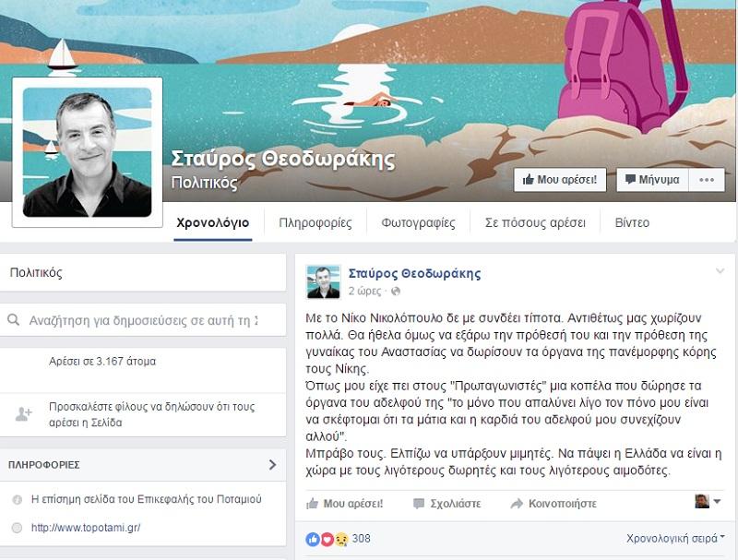Open the post options chevron at top-right
Image resolution: width=738 pixels, height=560 pixels.
[720, 271]
